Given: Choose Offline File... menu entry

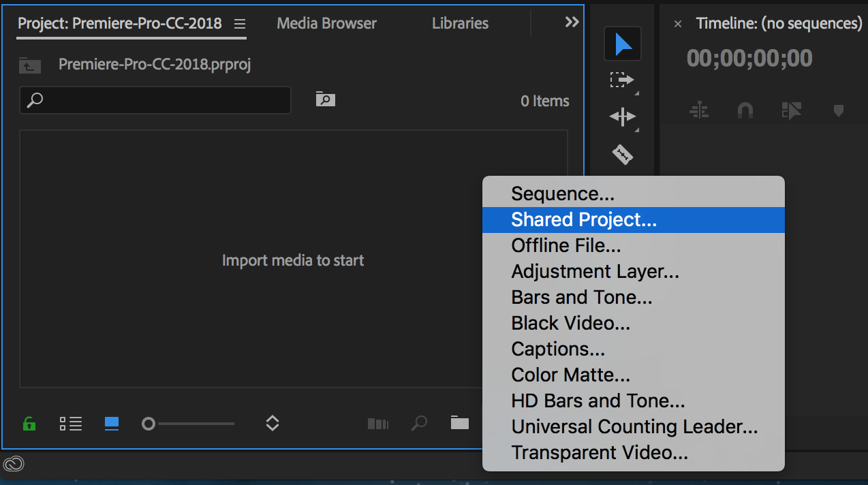Looking at the screenshot, I should [634, 245].
